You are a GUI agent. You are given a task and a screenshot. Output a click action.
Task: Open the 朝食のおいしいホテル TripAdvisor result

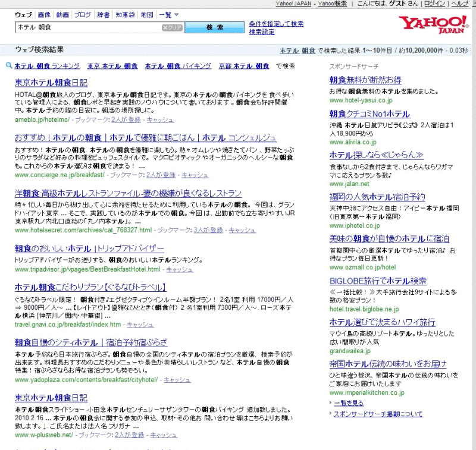89,248
